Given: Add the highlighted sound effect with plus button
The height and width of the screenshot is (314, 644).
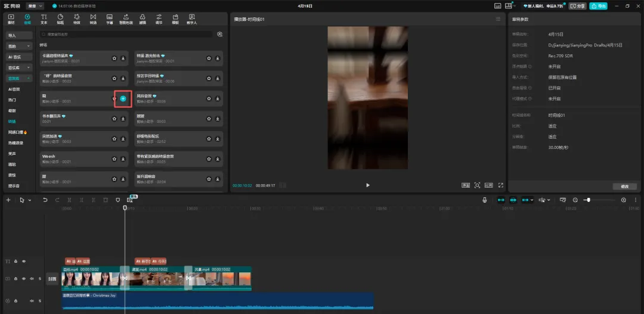Looking at the screenshot, I should click(123, 98).
